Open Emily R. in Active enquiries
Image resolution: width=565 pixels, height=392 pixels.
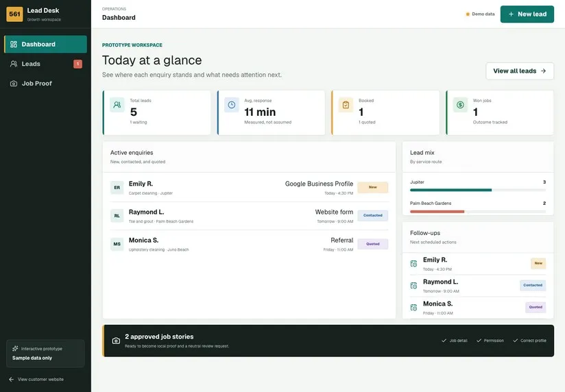coord(249,187)
